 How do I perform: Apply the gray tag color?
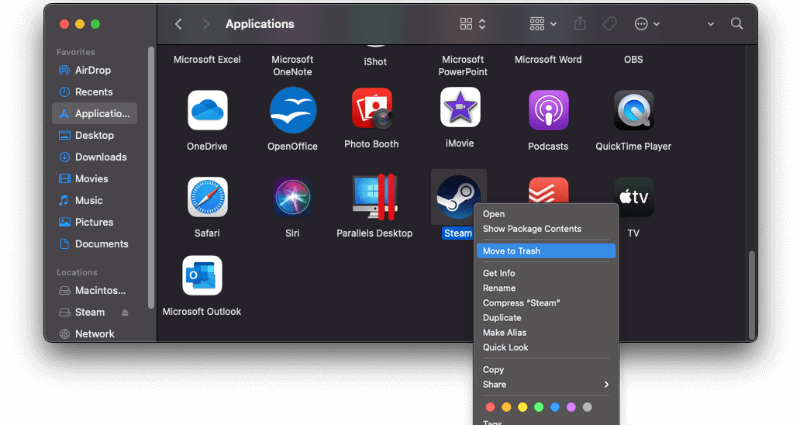tap(587, 407)
